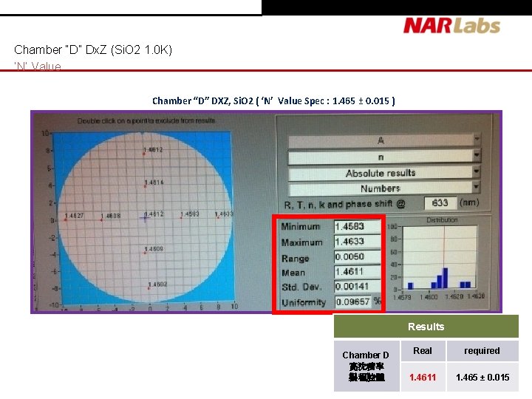The width and height of the screenshot is (532, 399).
Task: Click the 'Chamber D' table cell
Action: coord(366,366)
